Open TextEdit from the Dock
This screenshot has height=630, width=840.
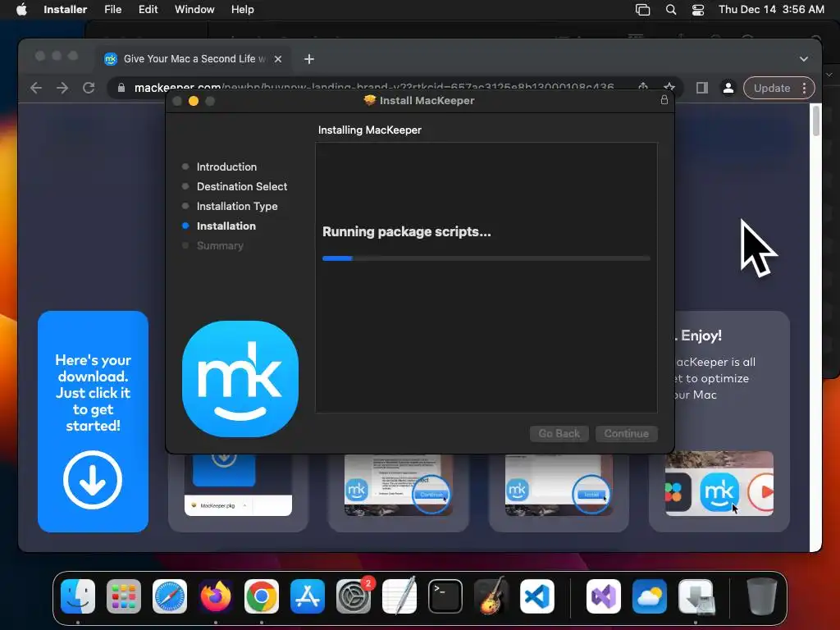[399, 596]
